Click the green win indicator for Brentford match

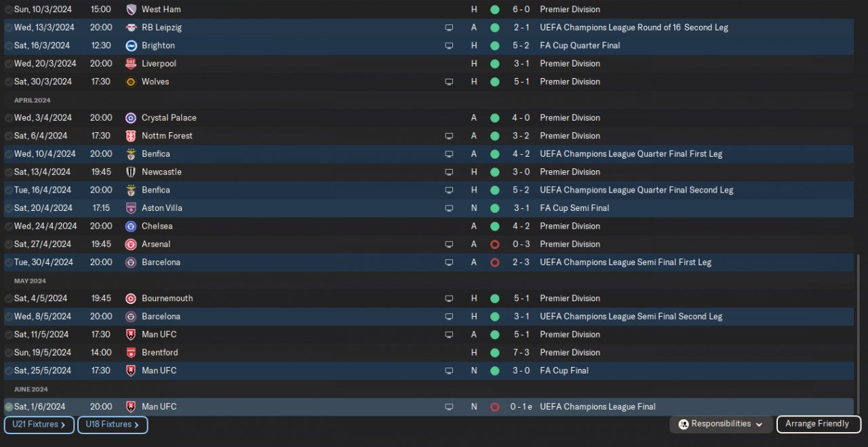(494, 353)
